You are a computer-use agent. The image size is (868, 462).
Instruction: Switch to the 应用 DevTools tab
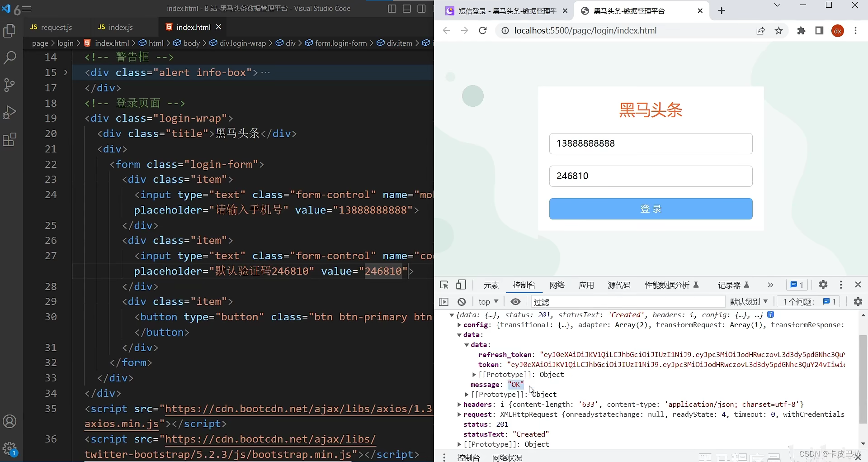(x=586, y=285)
